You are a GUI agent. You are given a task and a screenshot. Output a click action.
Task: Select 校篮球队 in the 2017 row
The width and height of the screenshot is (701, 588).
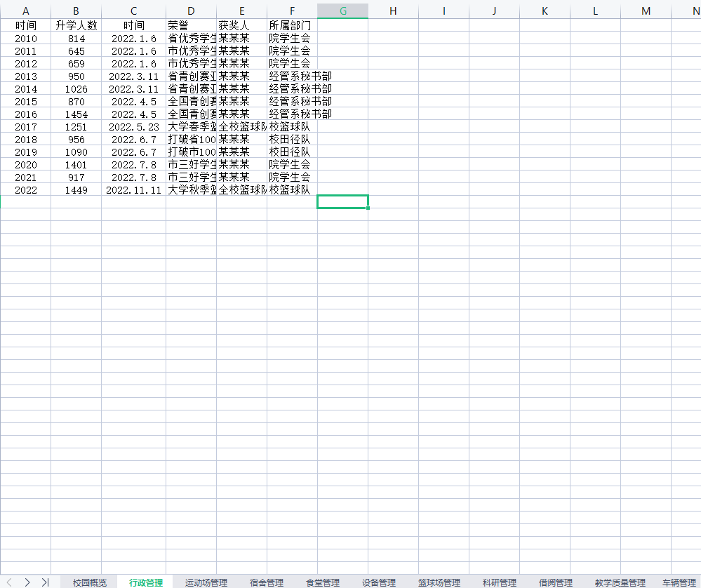292,126
